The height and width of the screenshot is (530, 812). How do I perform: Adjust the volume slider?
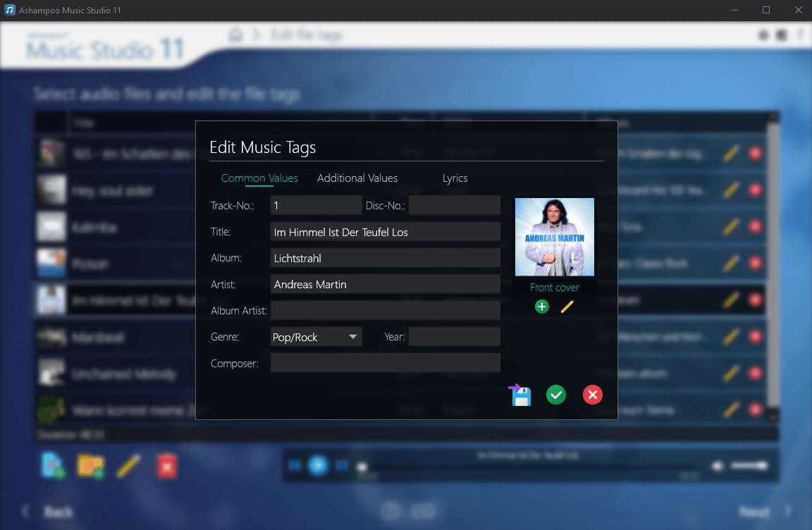(x=749, y=465)
